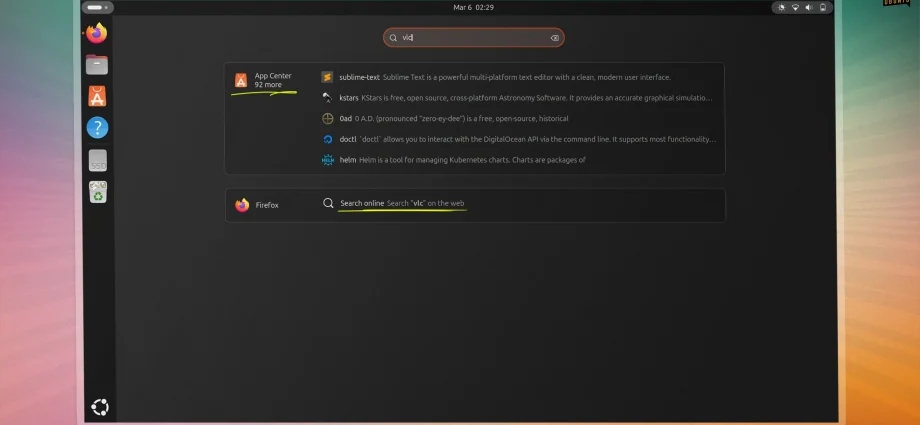
Task: Clear the search field text
Action: point(554,38)
